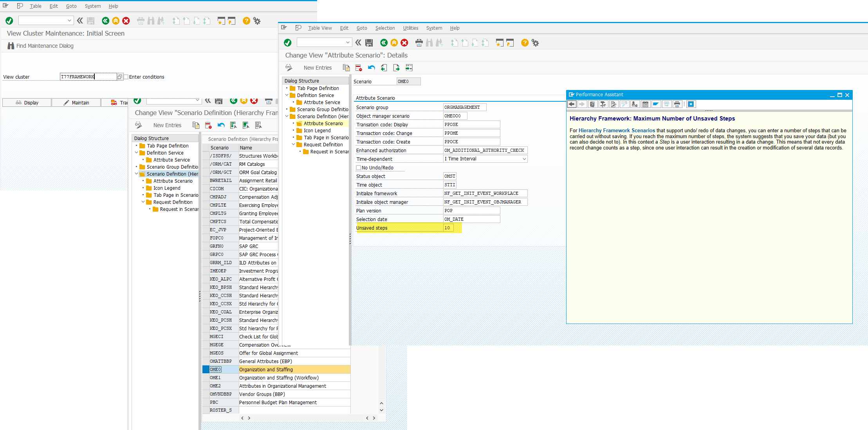Click scroll-right arrow below scenario table Name column
The height and width of the screenshot is (430, 868).
coord(249,418)
